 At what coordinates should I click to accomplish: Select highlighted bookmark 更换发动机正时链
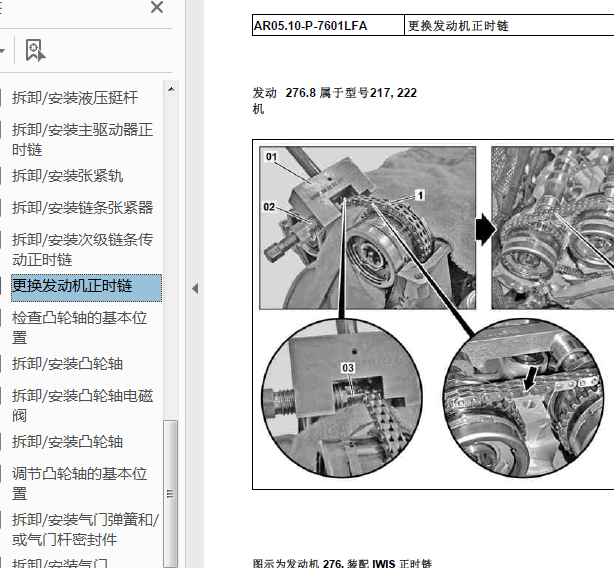pos(86,288)
